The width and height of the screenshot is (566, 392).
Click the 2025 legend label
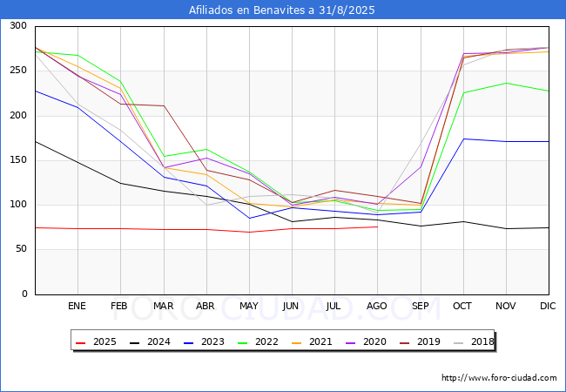coord(104,341)
